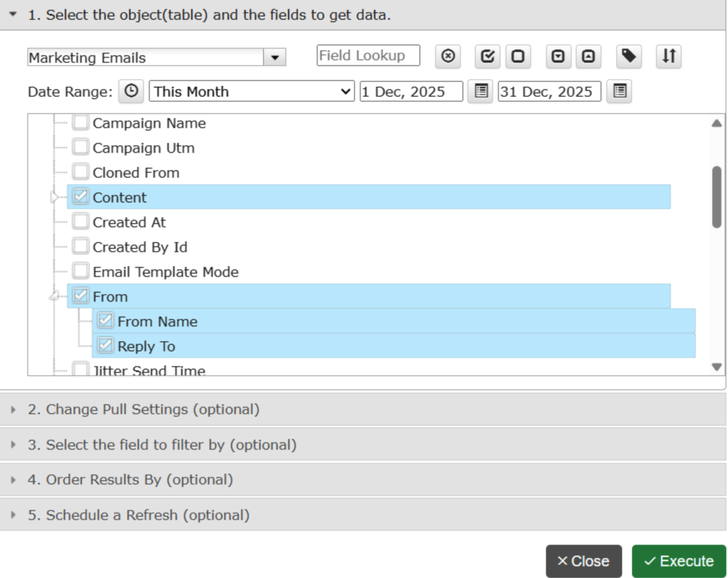Check the Campaign Name field checkbox

coord(81,123)
